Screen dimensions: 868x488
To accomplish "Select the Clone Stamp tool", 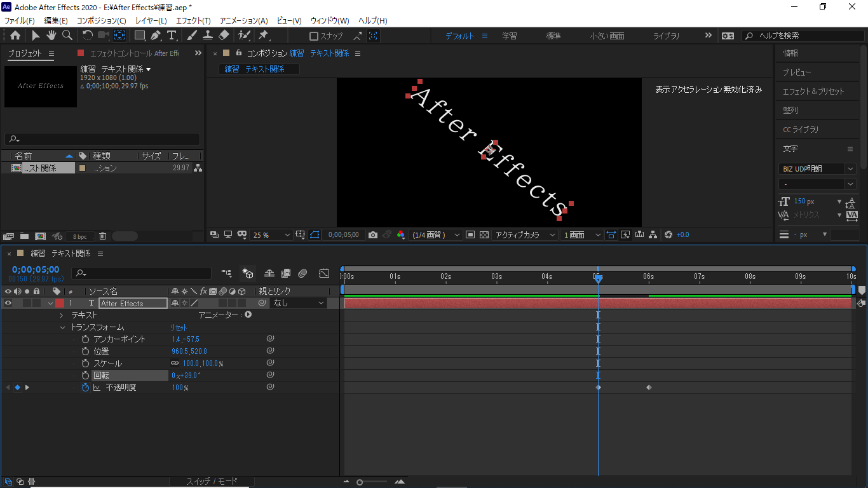I will point(208,36).
